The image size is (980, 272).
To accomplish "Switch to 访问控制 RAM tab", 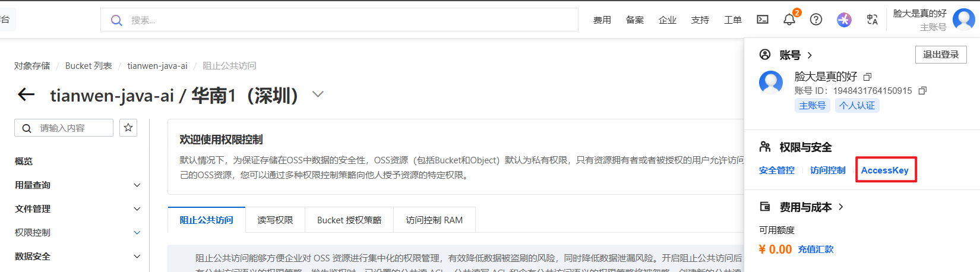I will 434,220.
